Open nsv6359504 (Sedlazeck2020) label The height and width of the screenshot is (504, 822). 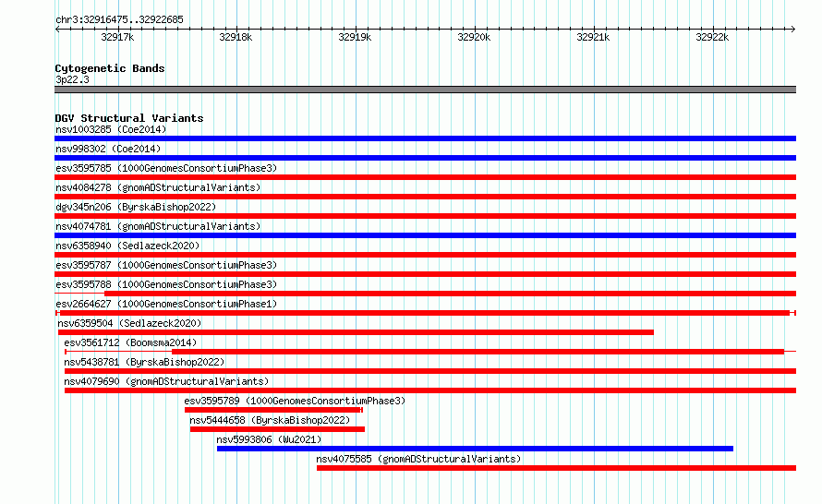coord(129,323)
